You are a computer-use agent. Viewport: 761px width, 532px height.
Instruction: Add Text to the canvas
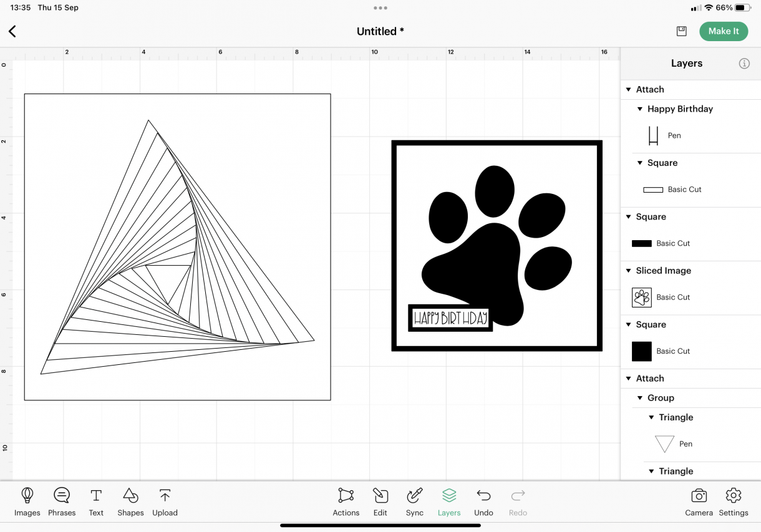pyautogui.click(x=96, y=501)
